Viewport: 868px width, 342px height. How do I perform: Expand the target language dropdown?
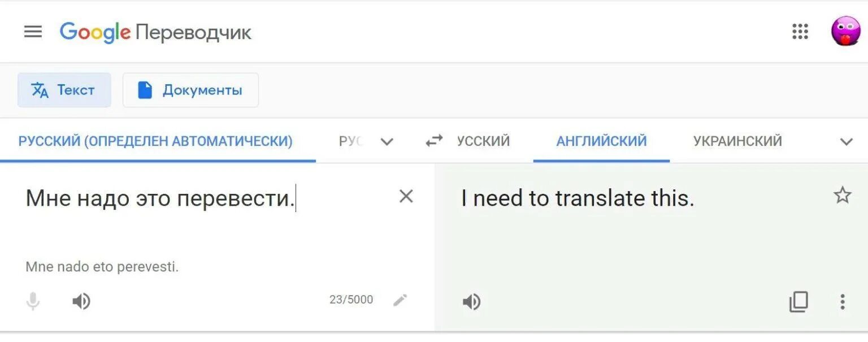(846, 141)
